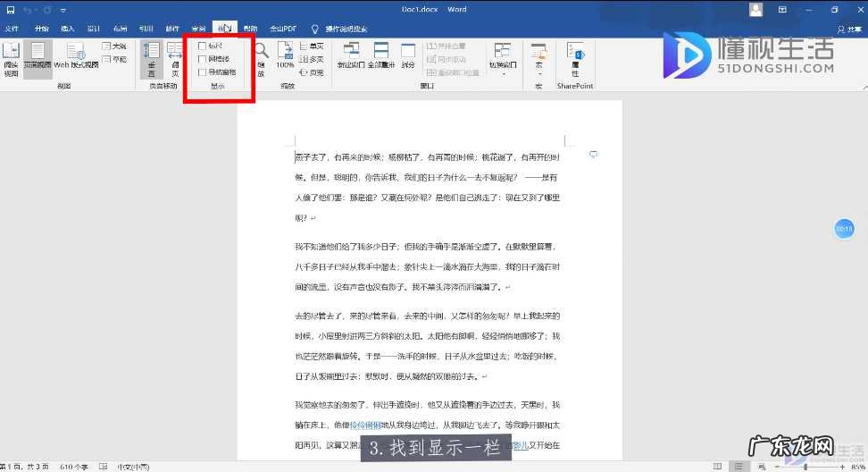Viewport: 868px width, 472px height.
Task: Open the 文件 File menu
Action: click(12, 29)
